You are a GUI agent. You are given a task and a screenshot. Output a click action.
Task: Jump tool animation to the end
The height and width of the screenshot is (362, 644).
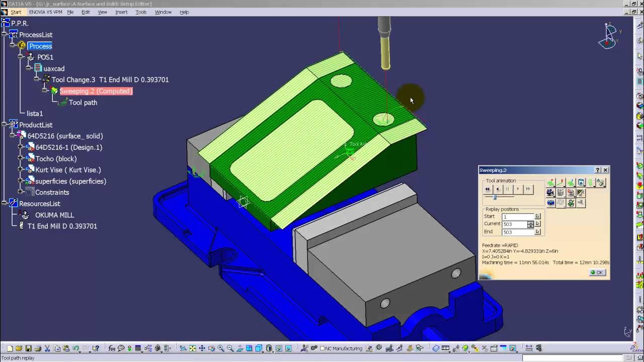click(528, 189)
